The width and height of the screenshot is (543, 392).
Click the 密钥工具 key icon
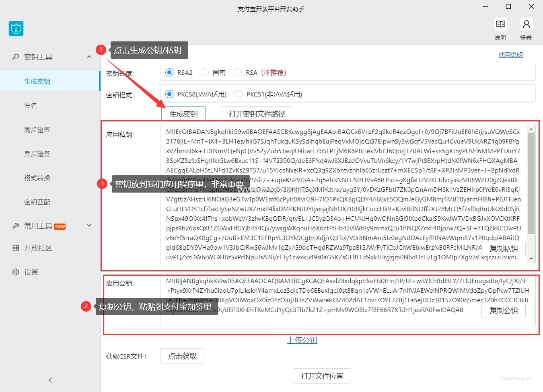point(16,57)
